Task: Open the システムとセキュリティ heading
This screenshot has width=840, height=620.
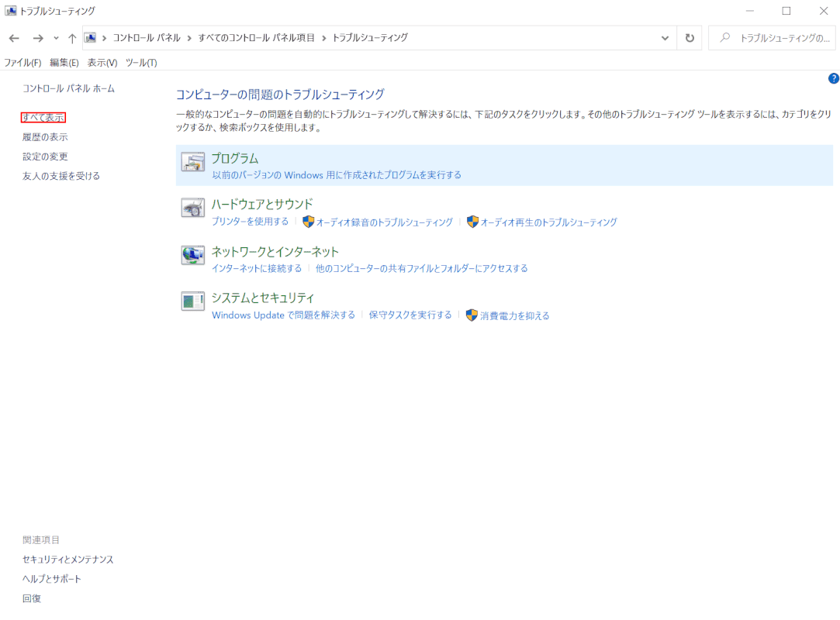Action: (262, 298)
